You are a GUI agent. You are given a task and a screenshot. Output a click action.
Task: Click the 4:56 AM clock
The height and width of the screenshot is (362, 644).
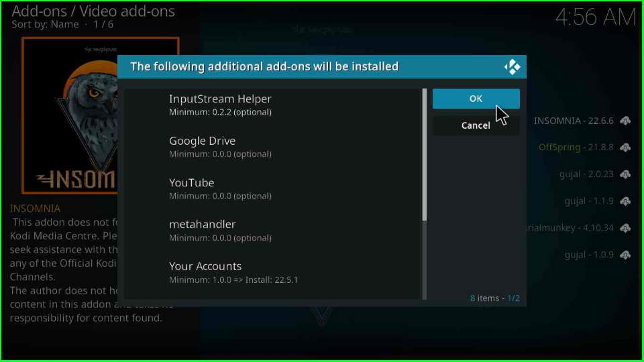(x=595, y=17)
